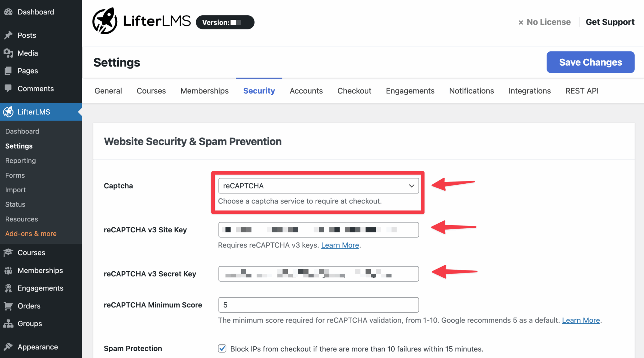Click the Groups hierarchy icon in sidebar

pyautogui.click(x=8, y=323)
